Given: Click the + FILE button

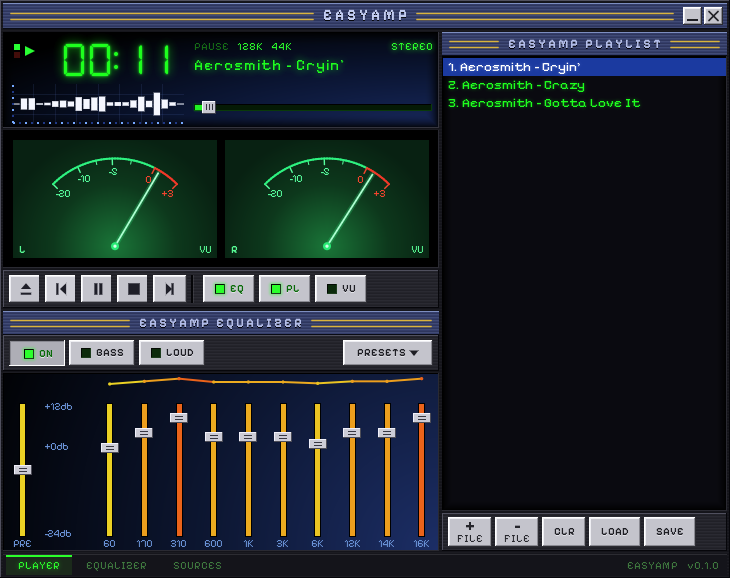Looking at the screenshot, I should [x=469, y=531].
